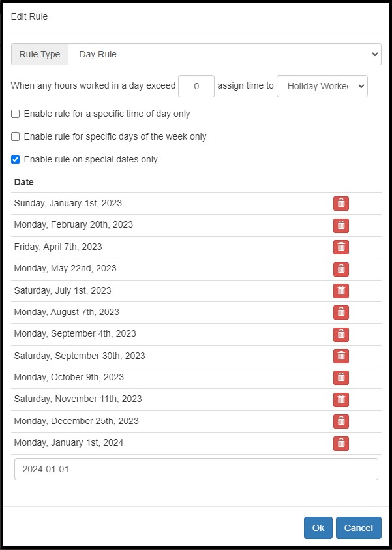Enable rule for specific time of day
The image size is (392, 550).
pos(15,114)
